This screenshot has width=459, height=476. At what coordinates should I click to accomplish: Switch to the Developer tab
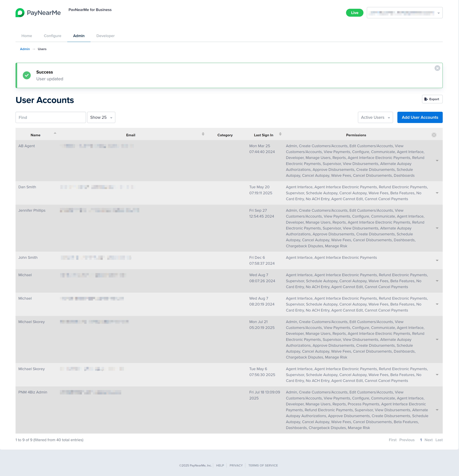click(x=105, y=36)
